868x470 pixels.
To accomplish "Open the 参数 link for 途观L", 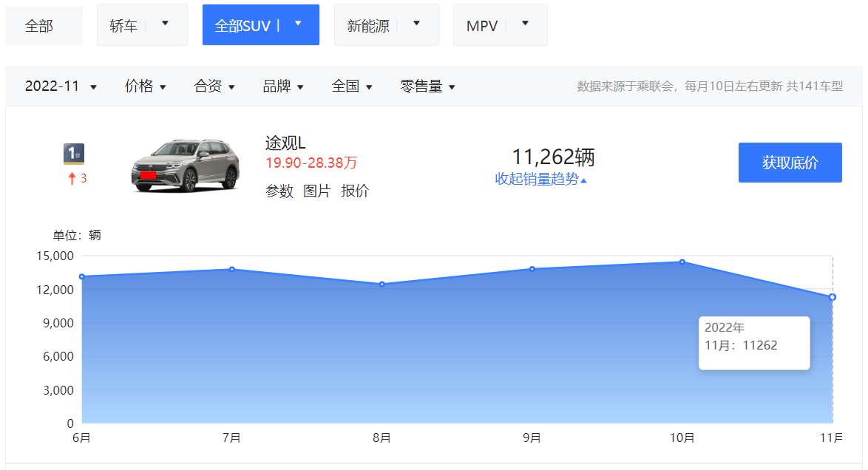I will 279,191.
